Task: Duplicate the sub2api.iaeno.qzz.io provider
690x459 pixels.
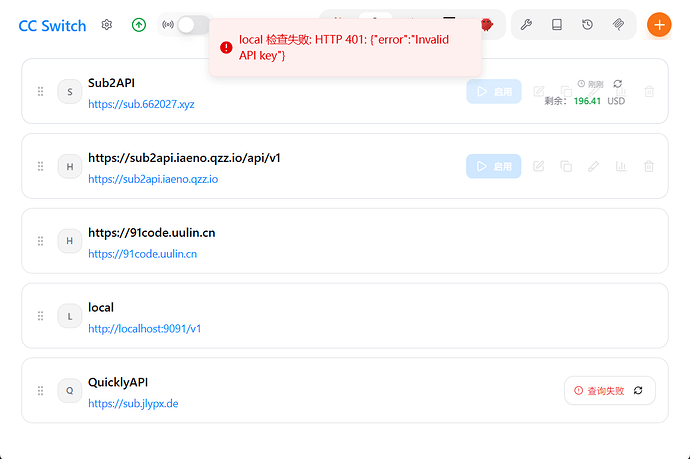Action: coord(566,166)
